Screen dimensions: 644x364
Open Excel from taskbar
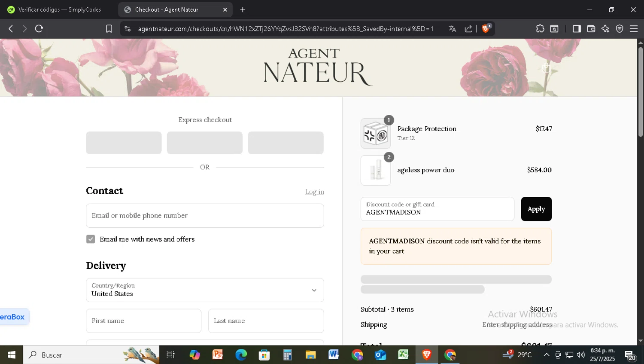(x=403, y=355)
